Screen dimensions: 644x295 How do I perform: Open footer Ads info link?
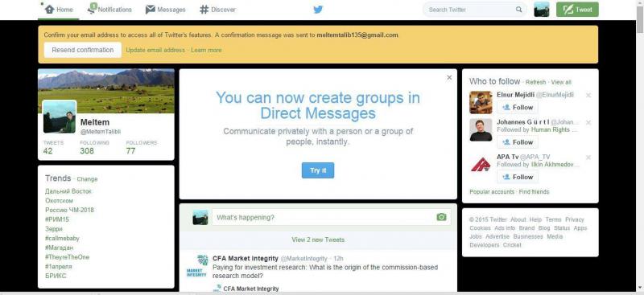click(x=505, y=228)
